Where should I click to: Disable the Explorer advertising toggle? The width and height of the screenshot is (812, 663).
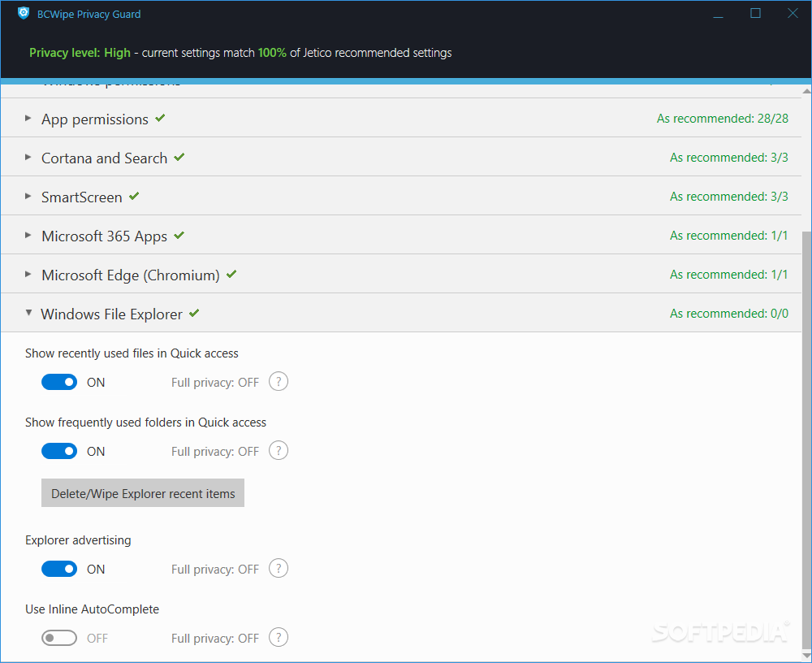point(59,569)
